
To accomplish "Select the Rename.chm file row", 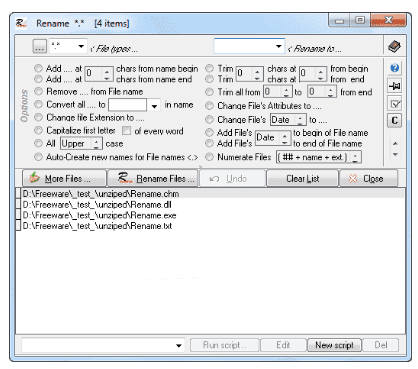I will (x=210, y=194).
